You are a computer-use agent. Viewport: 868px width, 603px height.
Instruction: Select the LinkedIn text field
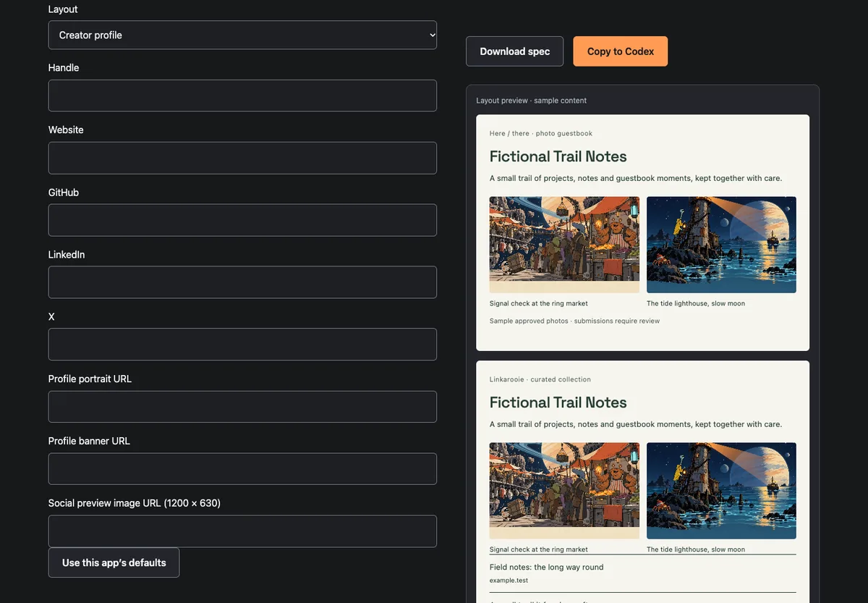pos(242,282)
